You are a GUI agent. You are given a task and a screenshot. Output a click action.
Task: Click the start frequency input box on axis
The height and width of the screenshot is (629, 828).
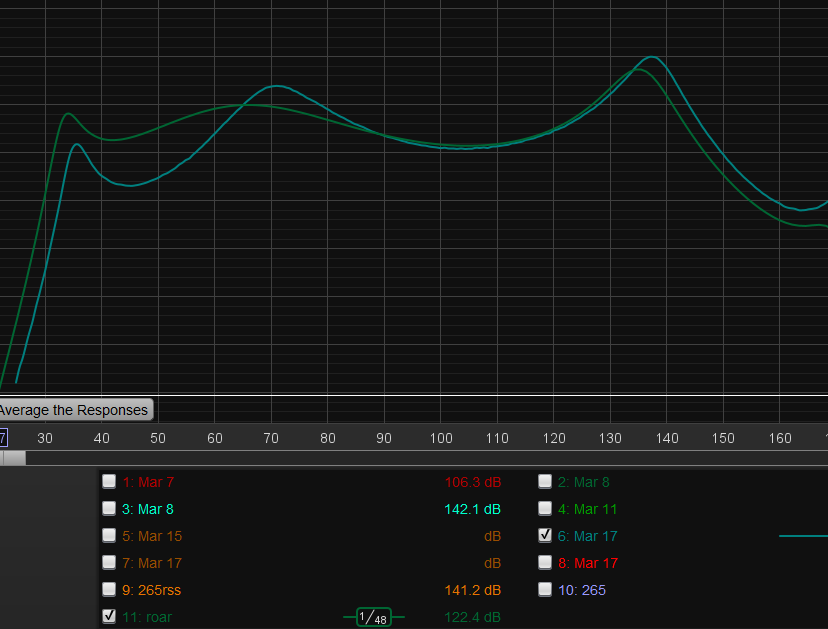coord(3,438)
